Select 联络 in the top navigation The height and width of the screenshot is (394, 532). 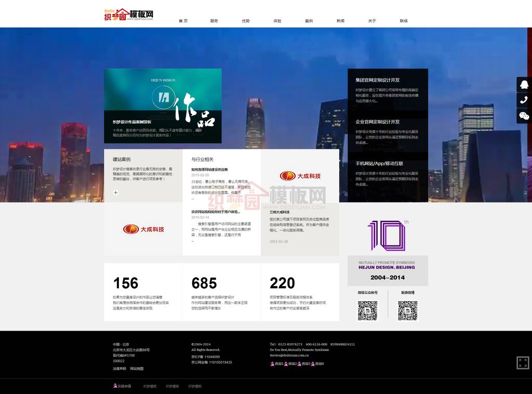(x=404, y=21)
